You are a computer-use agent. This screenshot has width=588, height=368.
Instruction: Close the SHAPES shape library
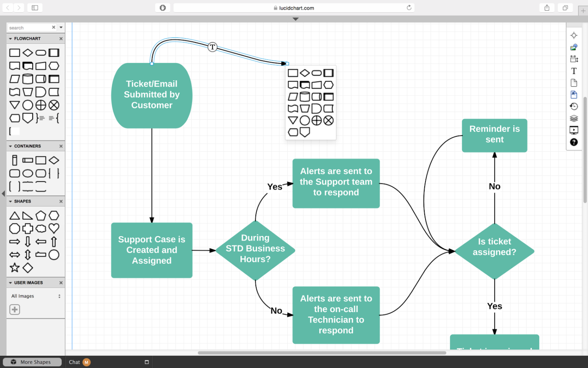pos(61,201)
